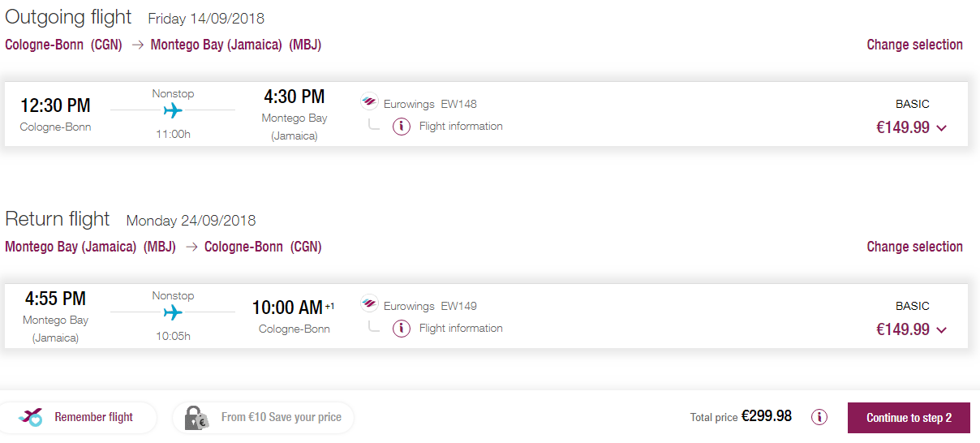Expand the outgoing €149.99 fare chevron
Screen dimensions: 980x443
point(941,128)
